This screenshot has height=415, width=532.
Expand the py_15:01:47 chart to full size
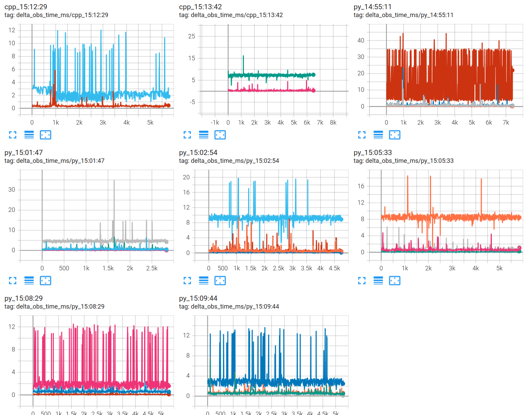pyautogui.click(x=13, y=281)
